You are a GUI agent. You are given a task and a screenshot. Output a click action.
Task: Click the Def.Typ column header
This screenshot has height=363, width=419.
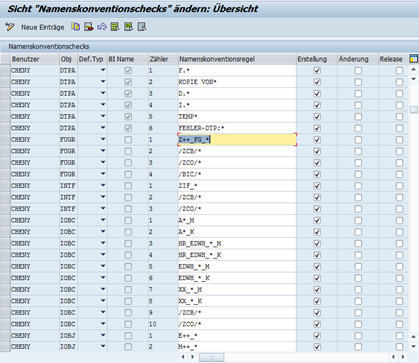(x=92, y=59)
